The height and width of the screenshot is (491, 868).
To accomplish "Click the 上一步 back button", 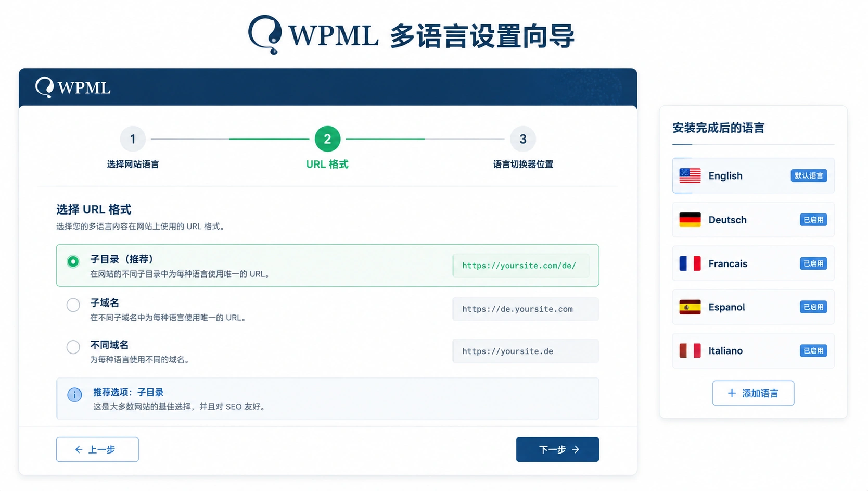I will click(97, 449).
